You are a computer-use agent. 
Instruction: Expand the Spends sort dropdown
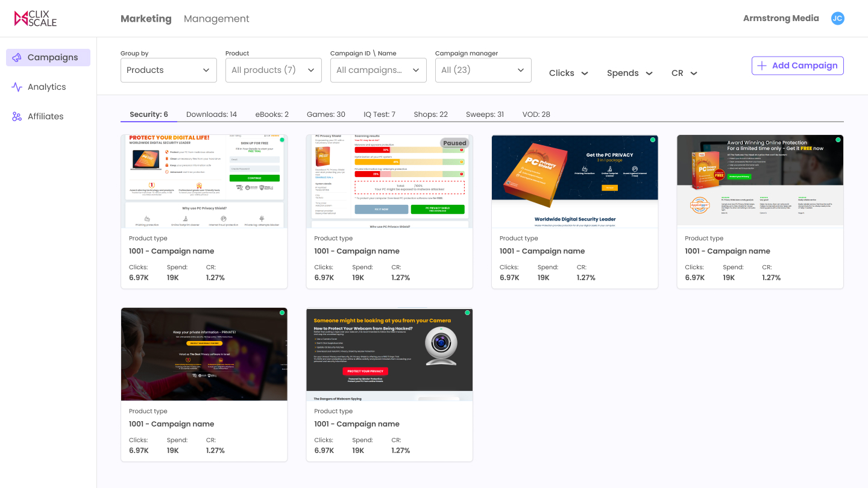point(630,73)
